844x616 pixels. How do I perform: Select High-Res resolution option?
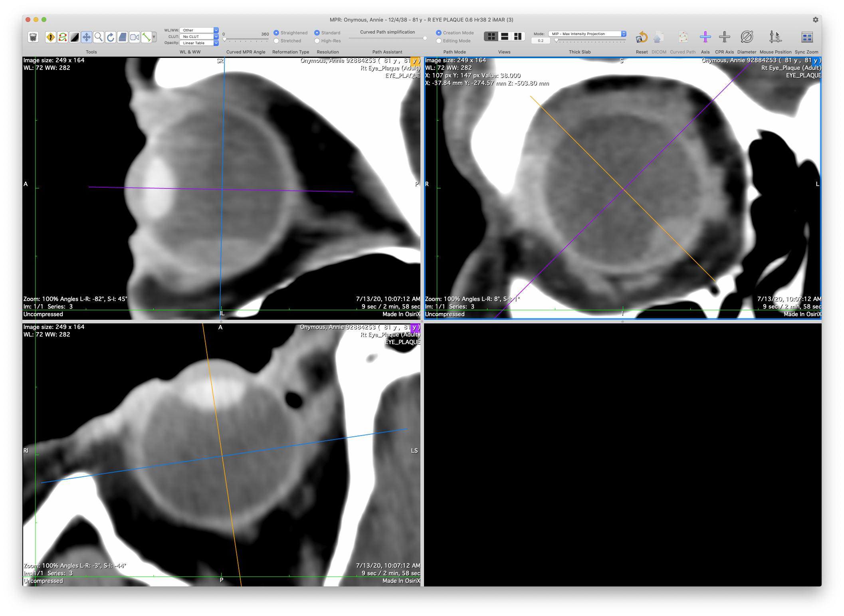click(317, 41)
